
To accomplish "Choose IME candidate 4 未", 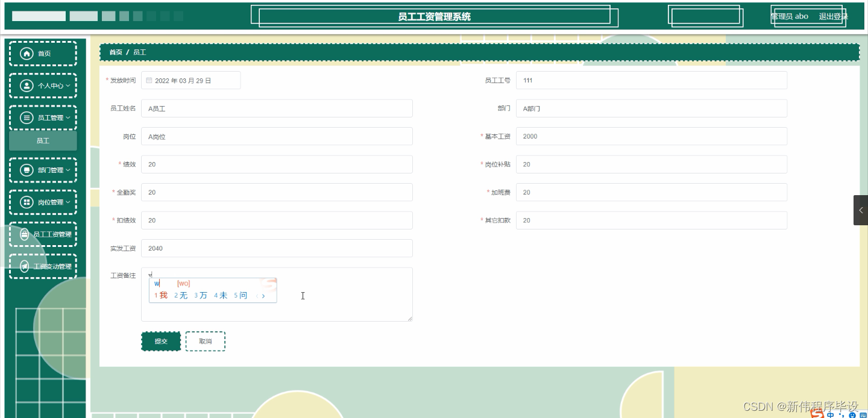I will click(x=221, y=295).
